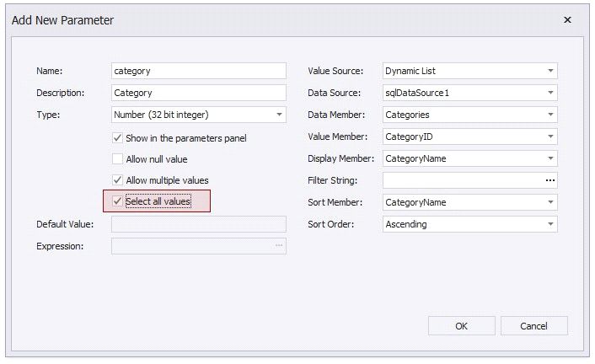Enable the Allow null value checkbox

tap(118, 159)
